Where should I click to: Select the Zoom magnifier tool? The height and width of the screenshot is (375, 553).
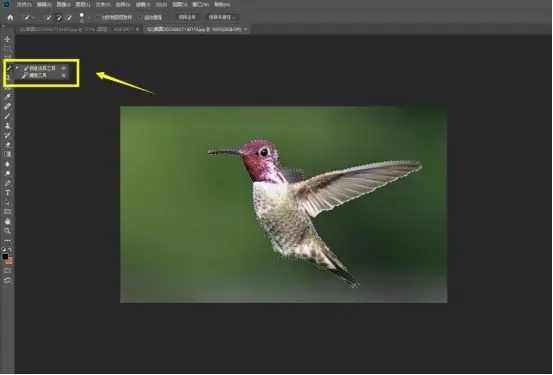[x=7, y=231]
